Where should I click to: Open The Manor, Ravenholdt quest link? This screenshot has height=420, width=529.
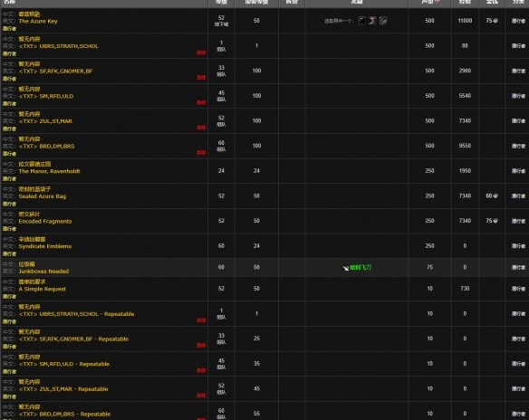[49, 171]
